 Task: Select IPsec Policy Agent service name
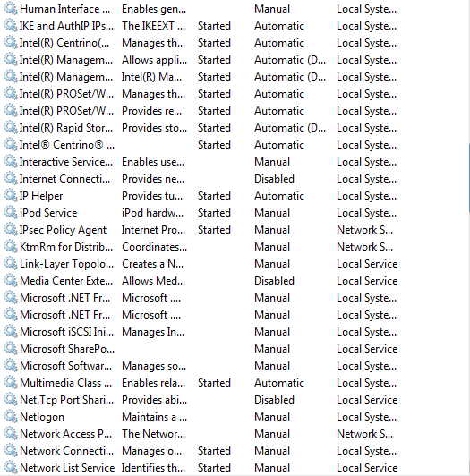(x=63, y=230)
